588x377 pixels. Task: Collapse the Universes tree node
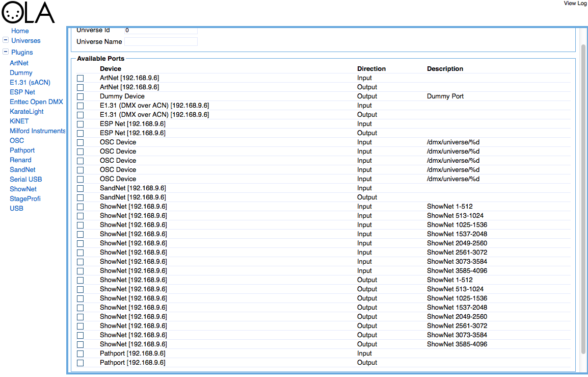(6, 40)
